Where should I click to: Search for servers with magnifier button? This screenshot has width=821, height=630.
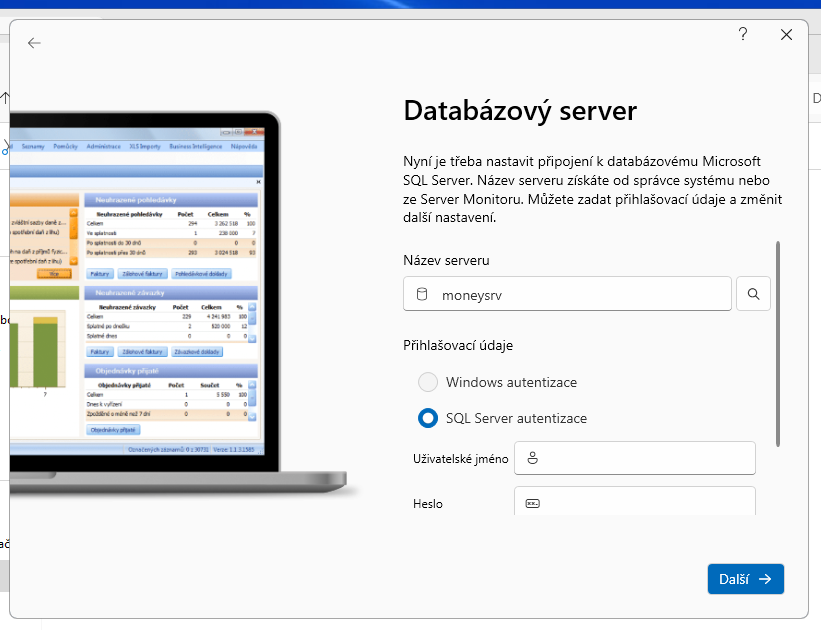(x=753, y=294)
